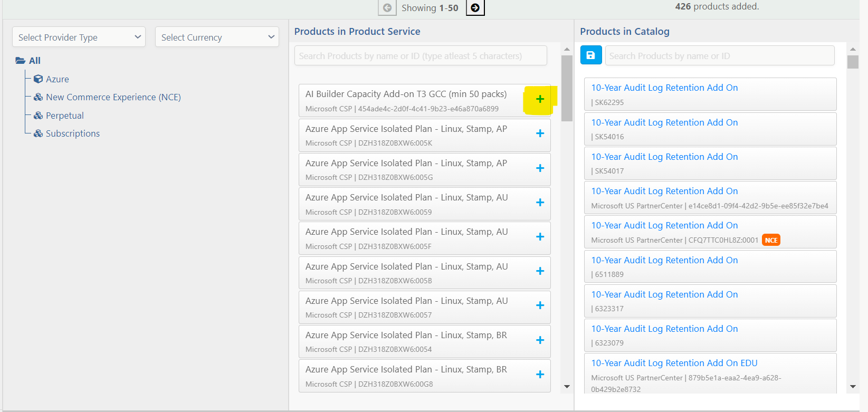
Task: Click Product Service list scrollbar thumb
Action: [567, 88]
